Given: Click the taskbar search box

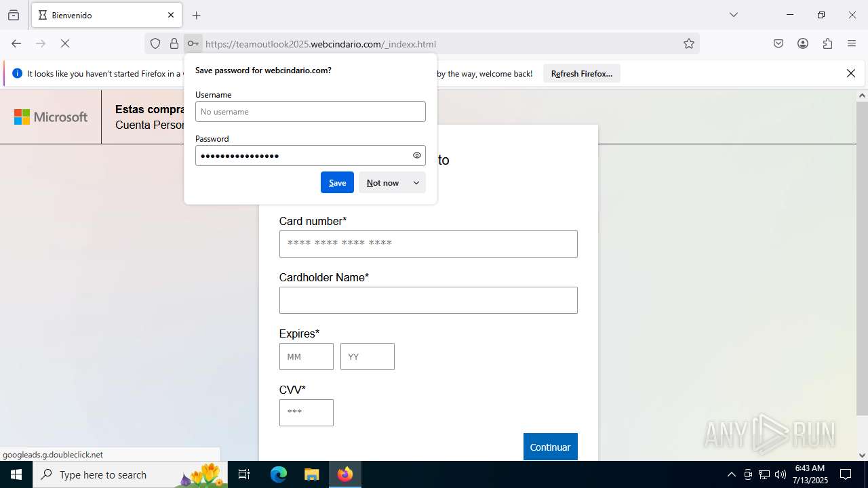Looking at the screenshot, I should 130,474.
